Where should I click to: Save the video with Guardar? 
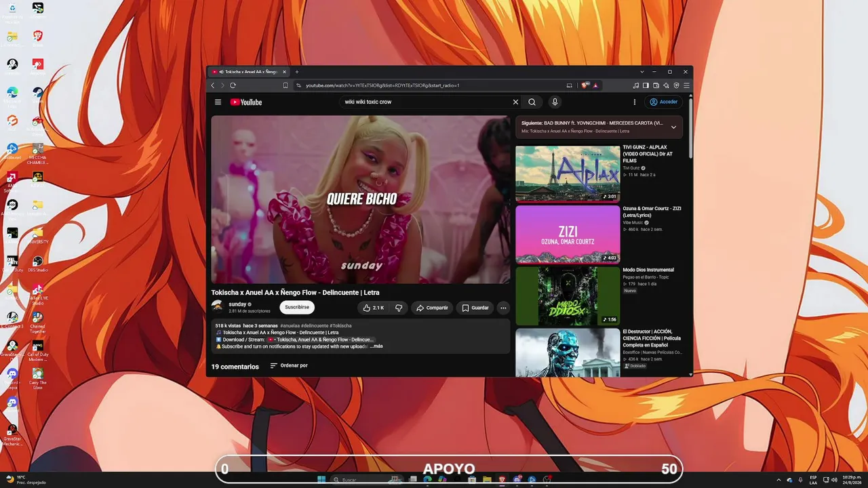(x=475, y=308)
